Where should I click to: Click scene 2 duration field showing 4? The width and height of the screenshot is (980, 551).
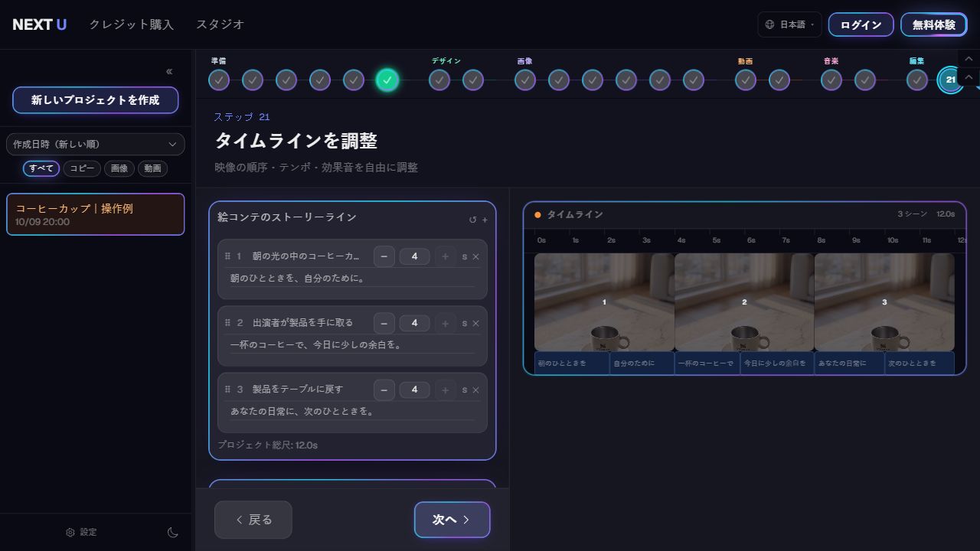(415, 323)
